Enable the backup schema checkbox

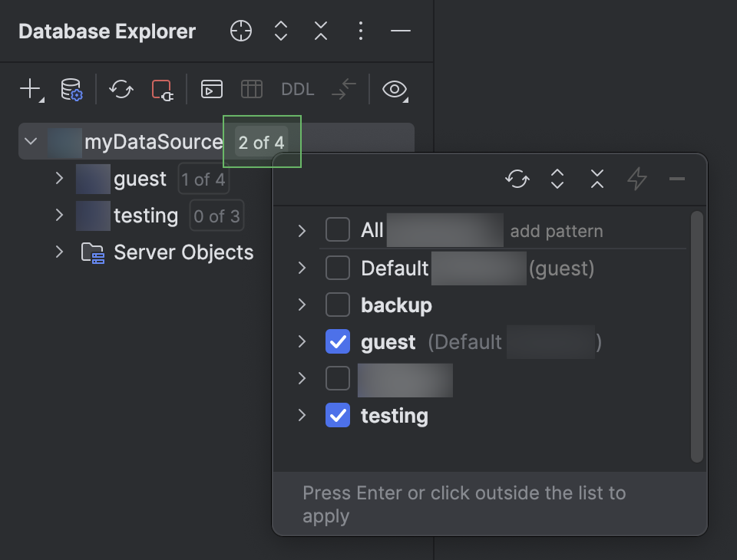[x=337, y=305]
